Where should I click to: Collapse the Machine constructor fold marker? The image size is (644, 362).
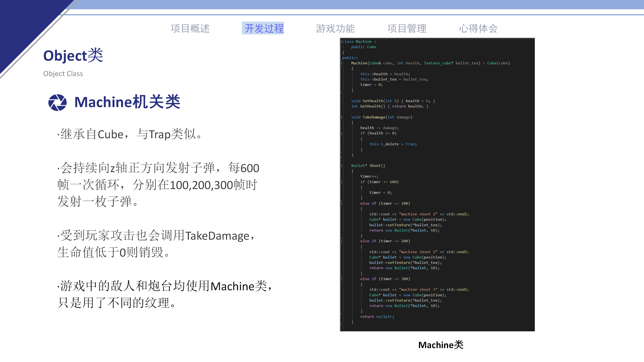pyautogui.click(x=341, y=63)
